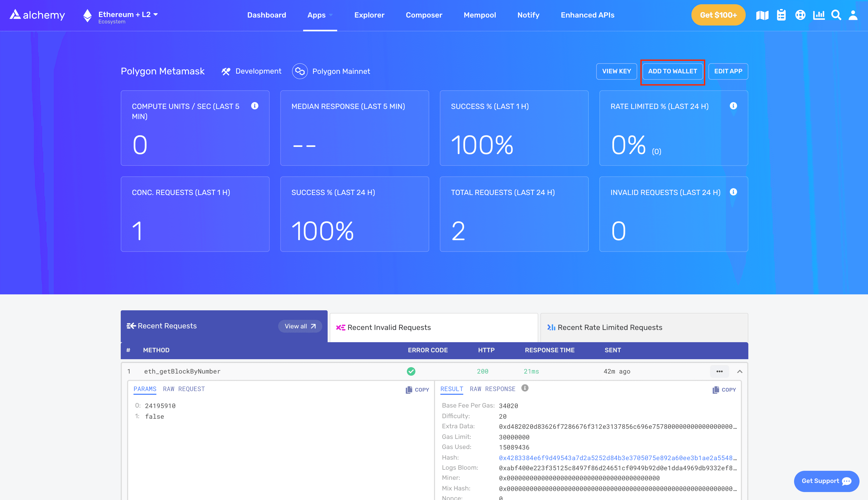Click the search magnifier icon
This screenshot has width=868, height=500.
(x=836, y=15)
